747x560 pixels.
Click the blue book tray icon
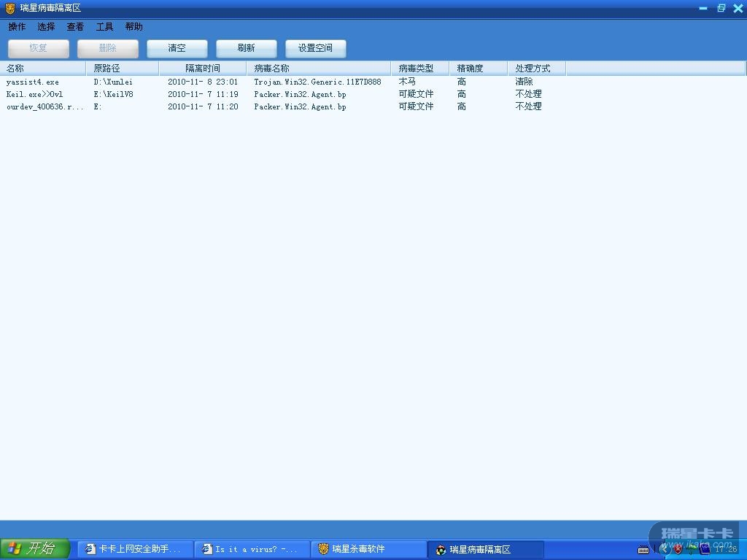705,550
